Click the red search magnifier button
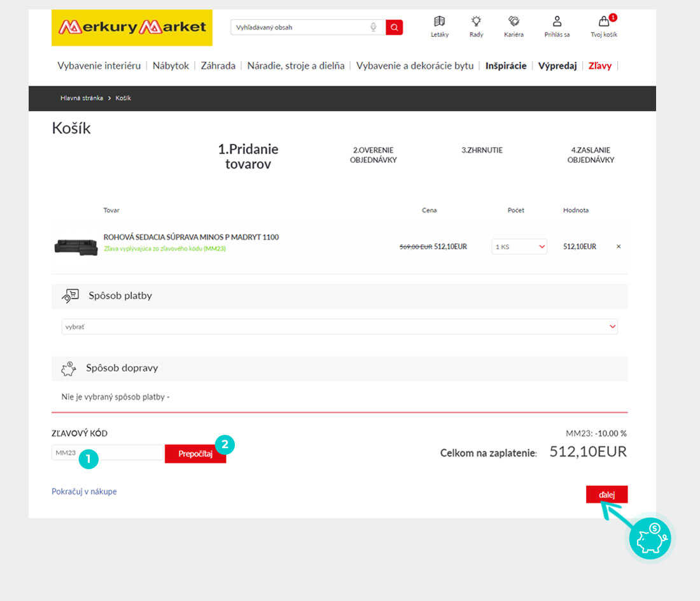 coord(394,27)
